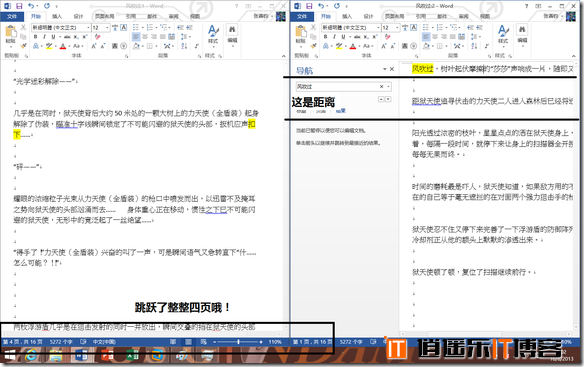Save the right 风吹过2 Word document
The width and height of the screenshot is (584, 367).
pyautogui.click(x=309, y=6)
